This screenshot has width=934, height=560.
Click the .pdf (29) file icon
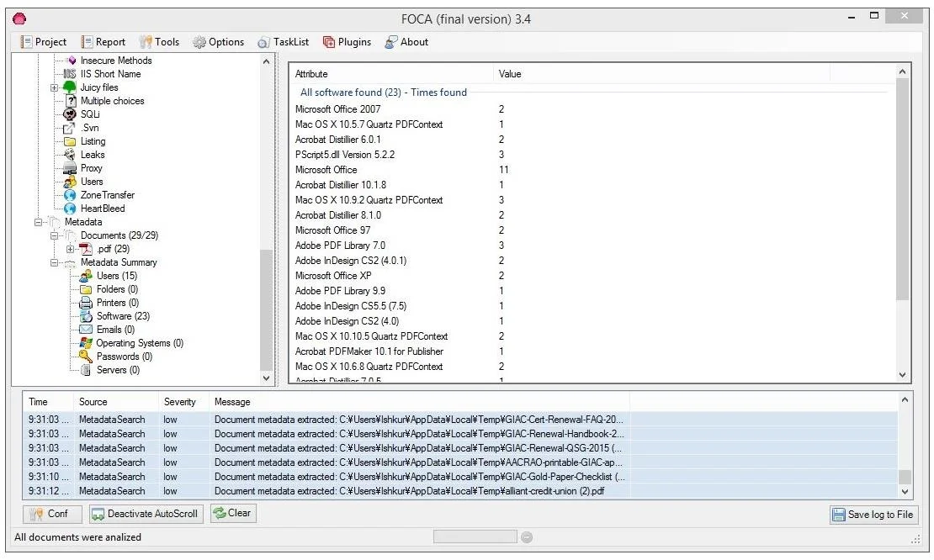coord(86,249)
